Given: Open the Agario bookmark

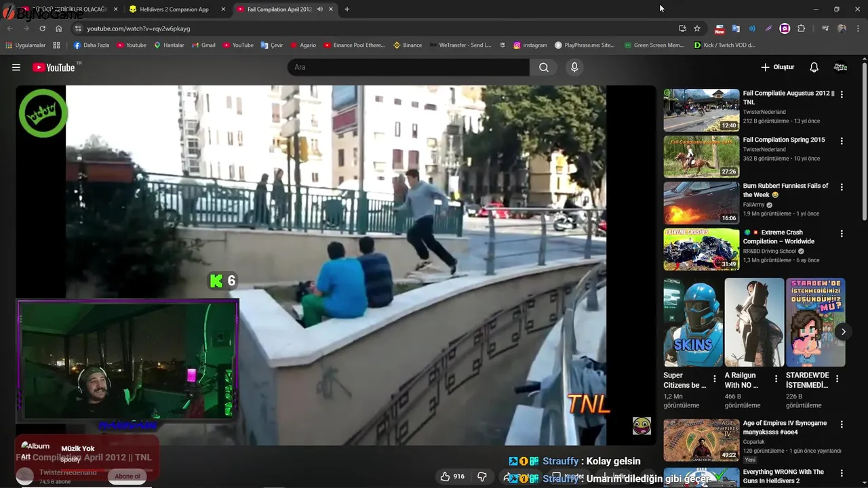Looking at the screenshot, I should [x=303, y=45].
